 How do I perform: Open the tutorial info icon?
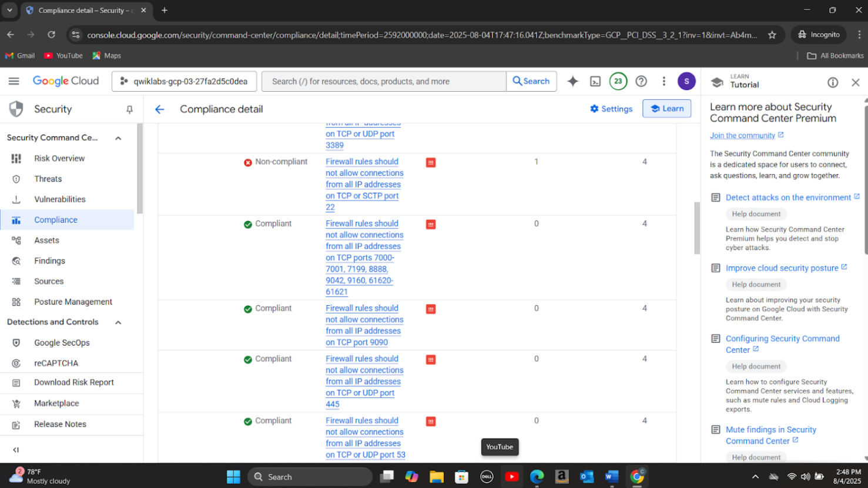(833, 82)
